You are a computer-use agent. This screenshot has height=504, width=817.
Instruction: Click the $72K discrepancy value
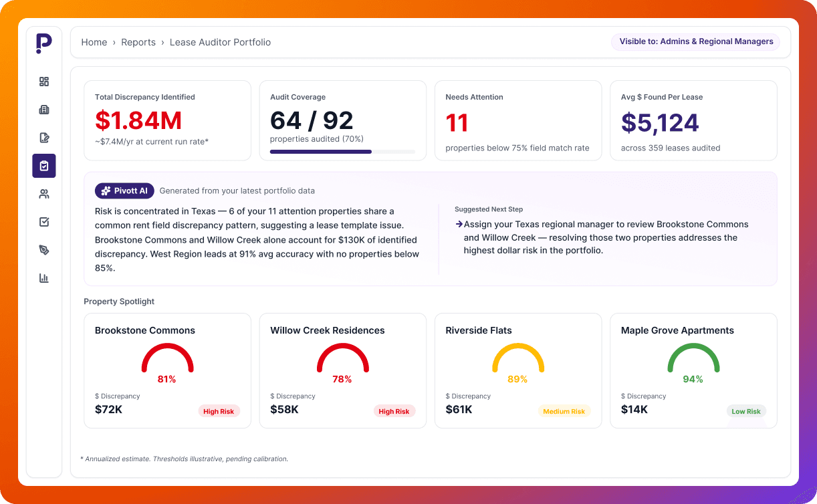[108, 410]
